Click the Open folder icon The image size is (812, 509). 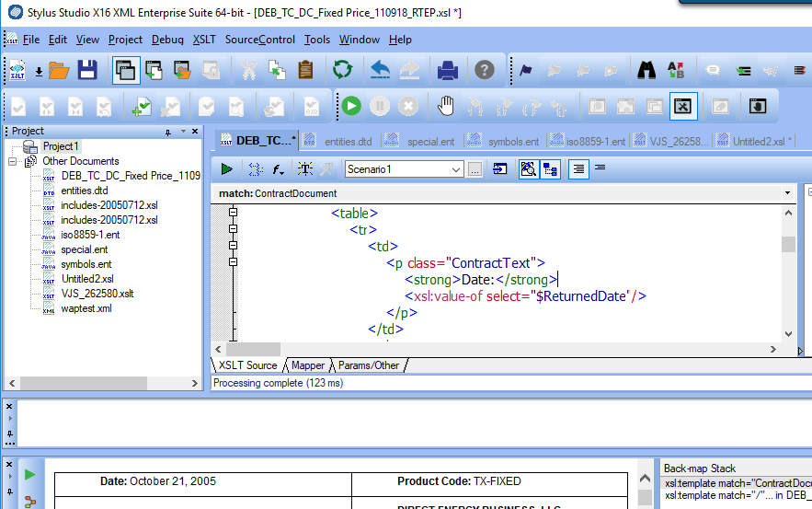tap(60, 71)
